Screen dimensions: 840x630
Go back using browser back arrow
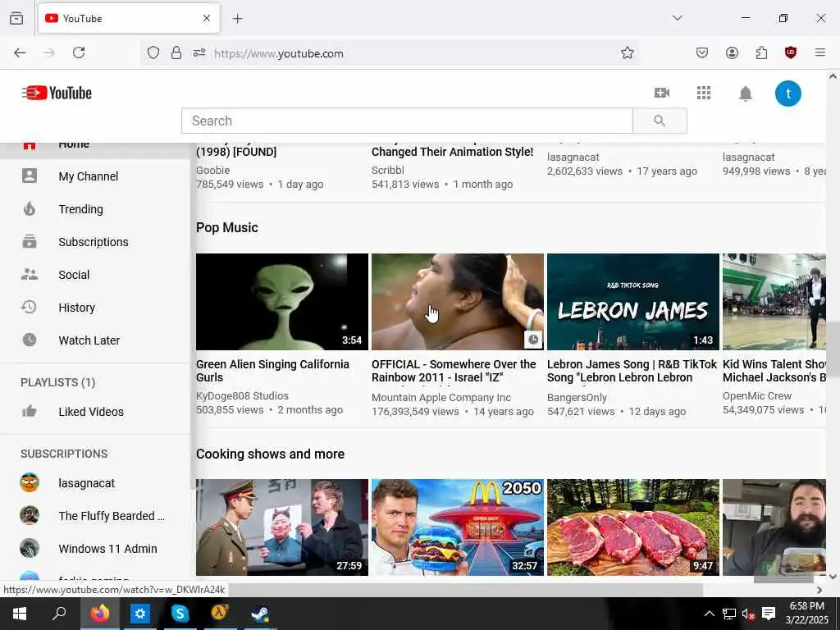[x=20, y=52]
